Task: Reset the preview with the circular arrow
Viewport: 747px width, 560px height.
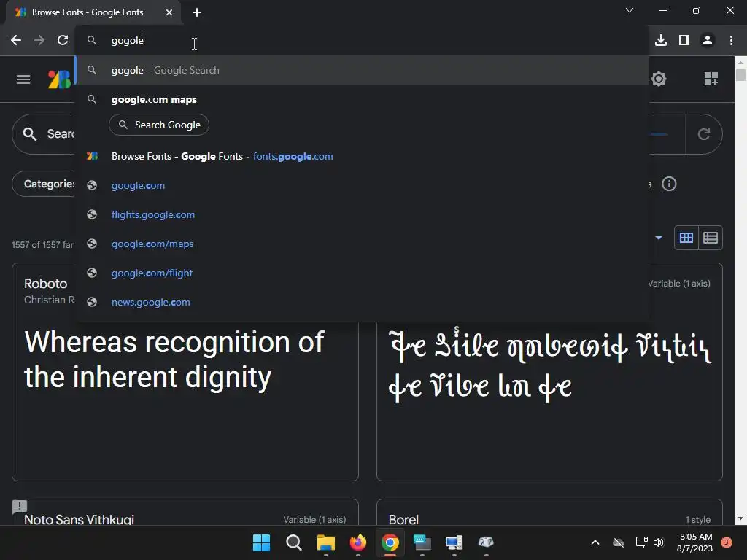Action: (704, 134)
